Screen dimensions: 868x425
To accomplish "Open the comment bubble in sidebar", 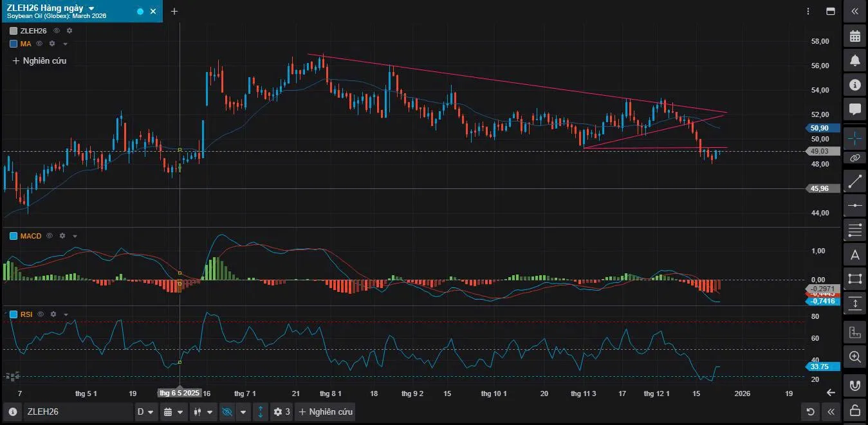I will 854,109.
